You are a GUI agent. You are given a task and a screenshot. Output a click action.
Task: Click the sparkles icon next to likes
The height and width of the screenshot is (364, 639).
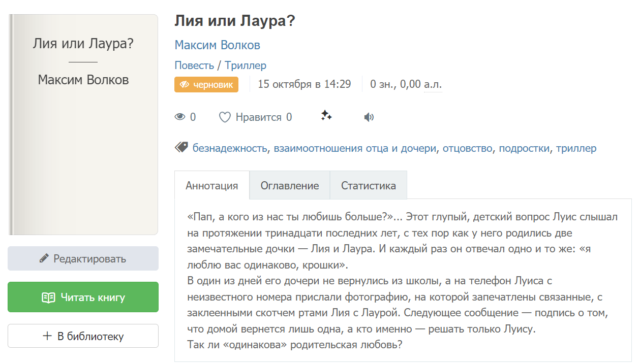point(326,116)
